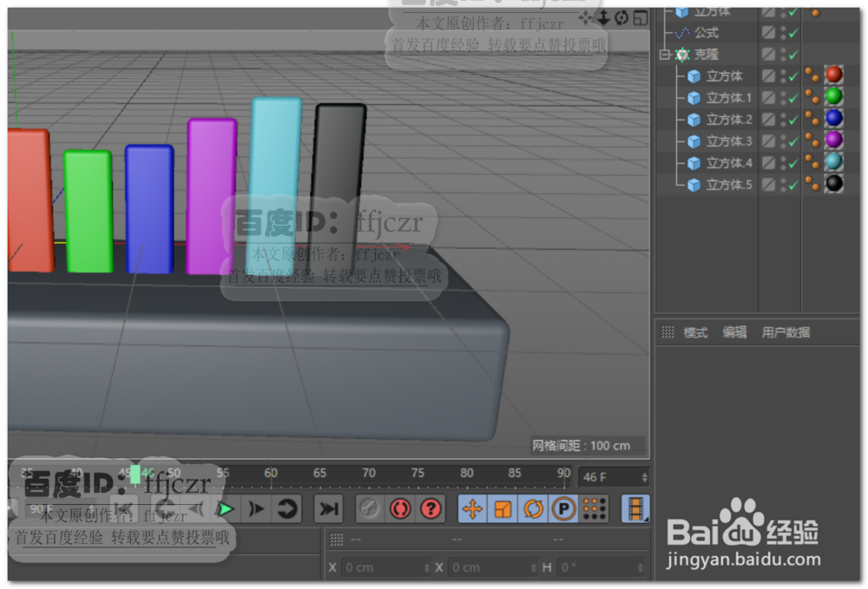868x589 pixels.
Task: Click the X size 0 cm stepper
Action: (533, 567)
